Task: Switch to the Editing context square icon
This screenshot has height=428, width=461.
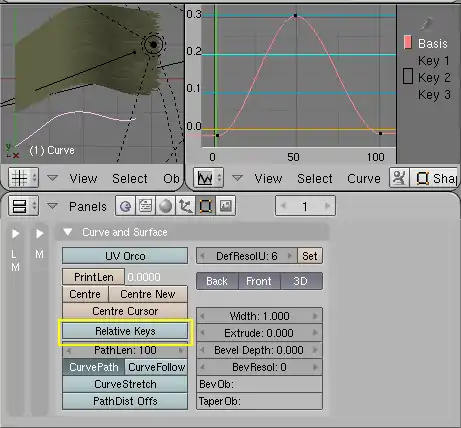Action: 205,206
